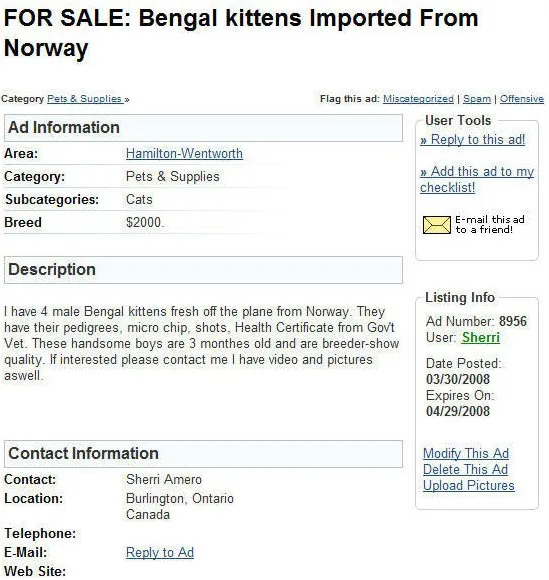The width and height of the screenshot is (549, 580).
Task: Open user Sherri's profile link
Action: point(481,337)
